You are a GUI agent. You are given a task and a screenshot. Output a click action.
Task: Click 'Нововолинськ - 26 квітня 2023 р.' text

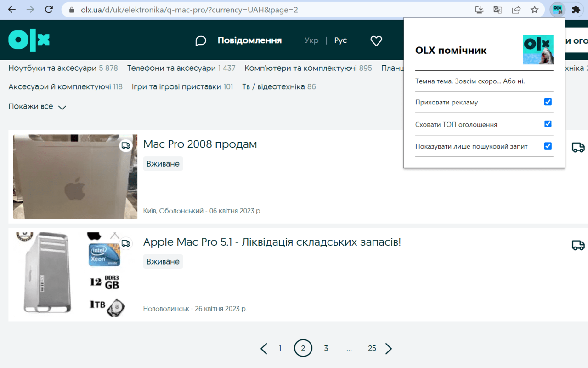(x=195, y=309)
